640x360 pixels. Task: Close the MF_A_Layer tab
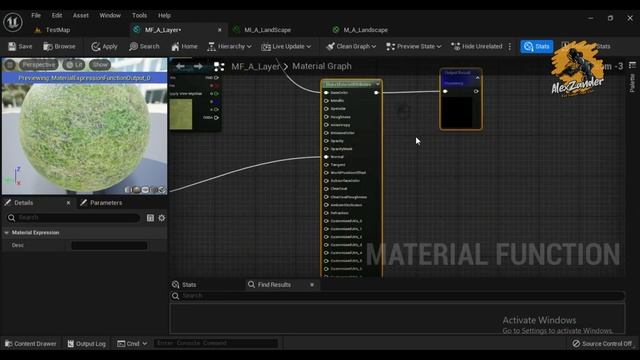coord(220,30)
